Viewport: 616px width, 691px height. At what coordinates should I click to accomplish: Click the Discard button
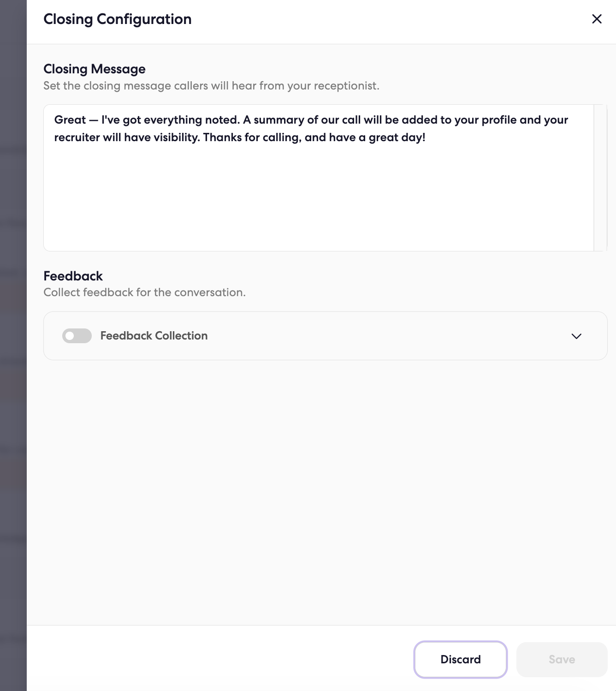click(460, 659)
